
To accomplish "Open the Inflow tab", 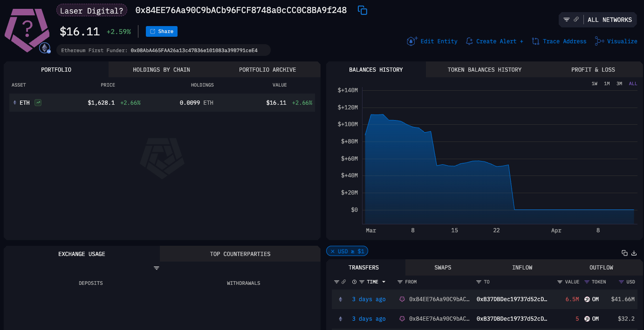I will (522, 267).
